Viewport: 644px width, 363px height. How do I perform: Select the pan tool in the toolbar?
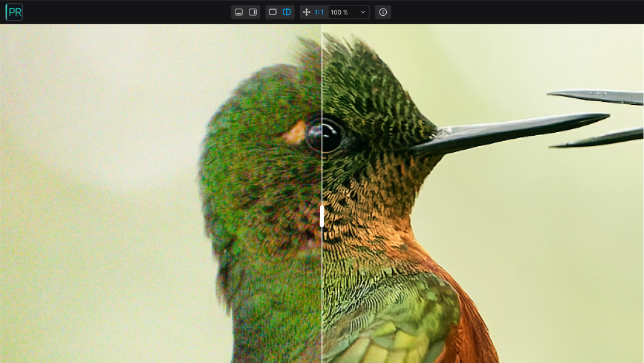307,12
